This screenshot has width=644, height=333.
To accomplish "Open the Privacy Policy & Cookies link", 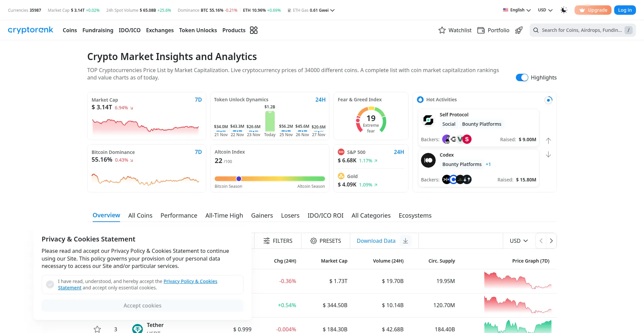I will pos(190,281).
